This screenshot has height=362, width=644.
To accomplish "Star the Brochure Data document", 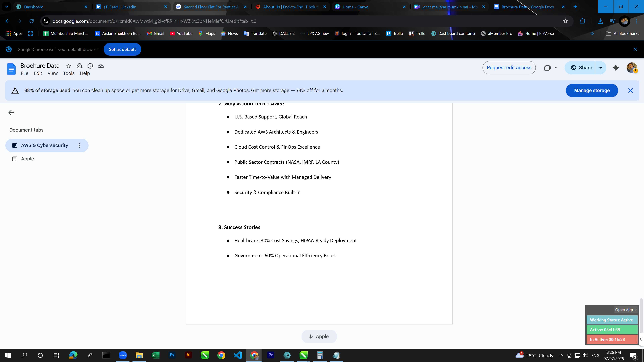I will (x=68, y=66).
